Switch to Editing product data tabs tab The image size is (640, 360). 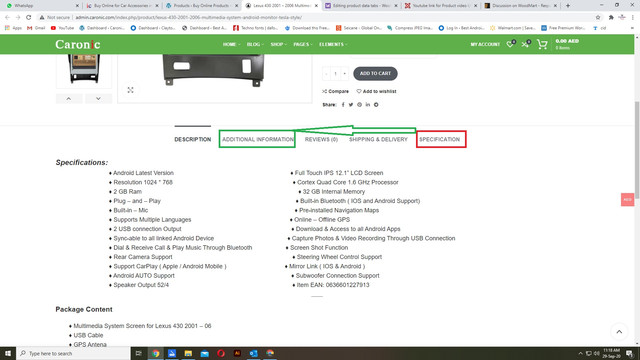coord(361,6)
